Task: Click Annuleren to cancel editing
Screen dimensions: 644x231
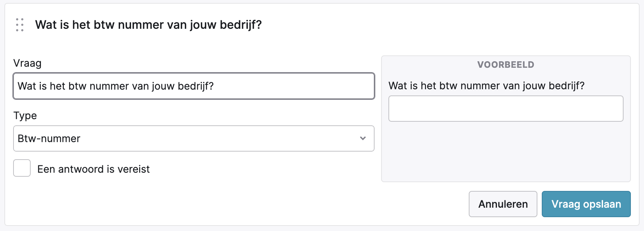Action: [503, 204]
